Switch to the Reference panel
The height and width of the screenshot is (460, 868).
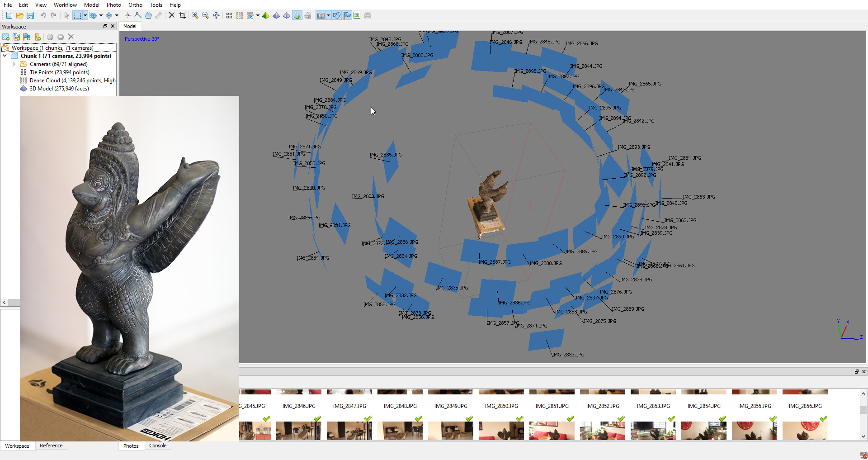pyautogui.click(x=51, y=446)
